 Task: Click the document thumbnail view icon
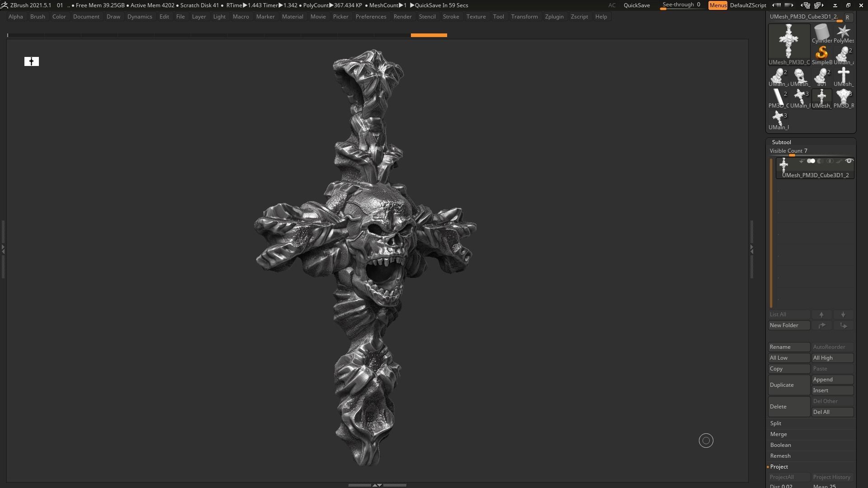[x=32, y=61]
